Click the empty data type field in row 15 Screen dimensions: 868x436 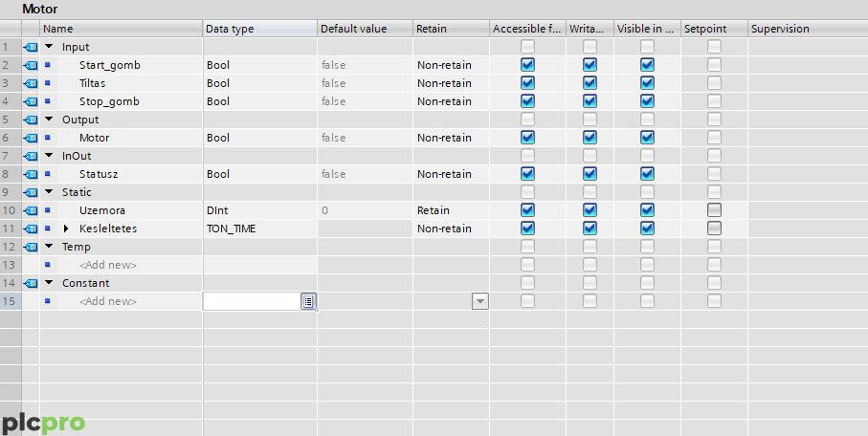[x=253, y=301]
